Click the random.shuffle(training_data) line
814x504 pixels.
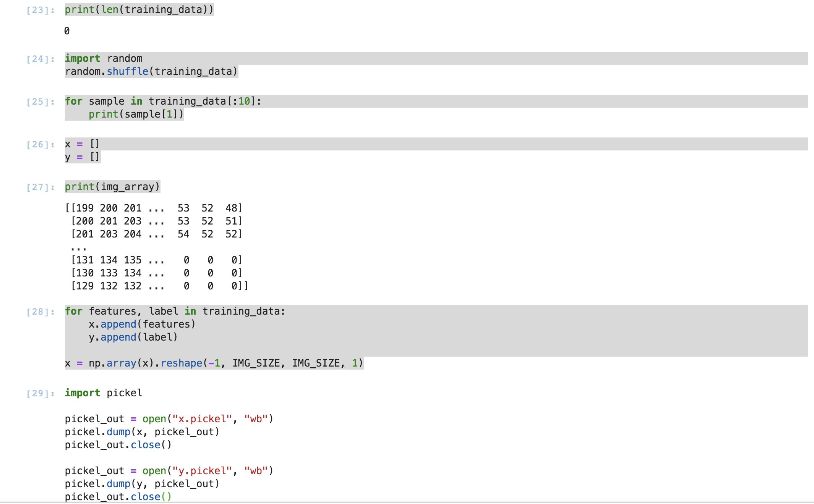click(151, 71)
